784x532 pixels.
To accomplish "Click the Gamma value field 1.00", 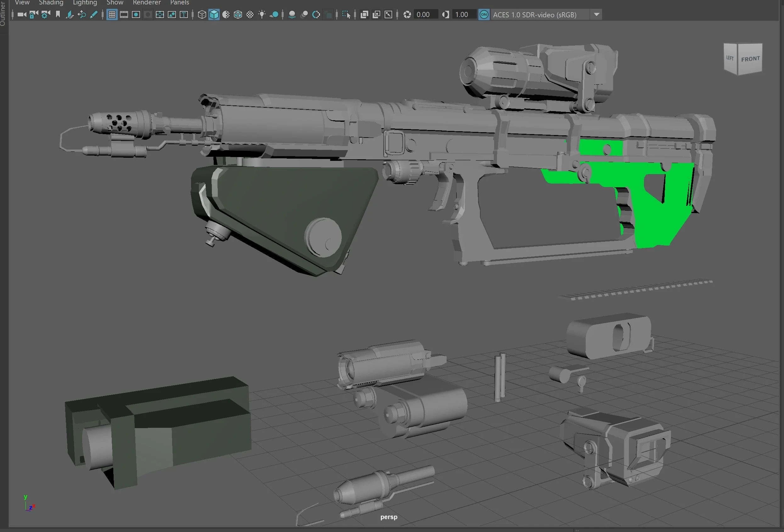I will (464, 14).
